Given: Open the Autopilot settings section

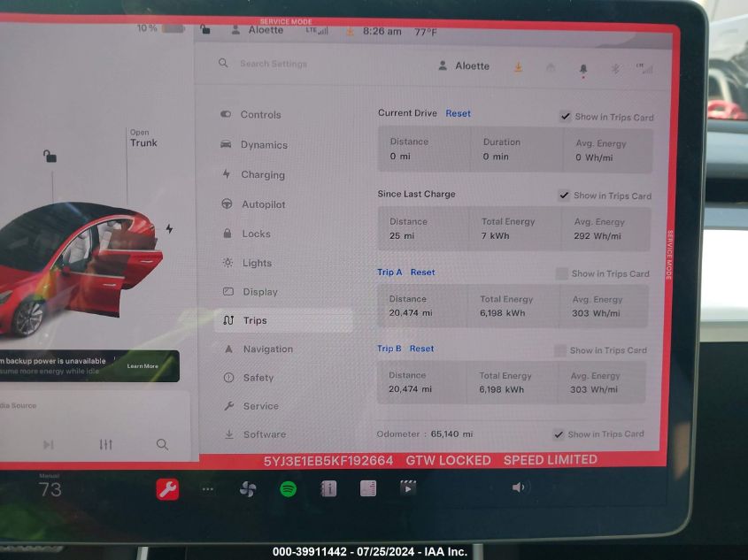Looking at the screenshot, I should click(x=263, y=204).
